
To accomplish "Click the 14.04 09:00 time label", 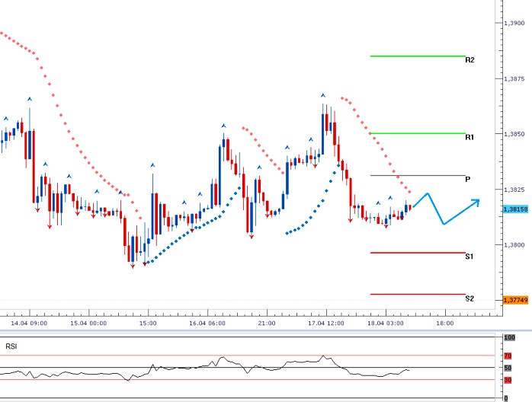I will pos(29,323).
